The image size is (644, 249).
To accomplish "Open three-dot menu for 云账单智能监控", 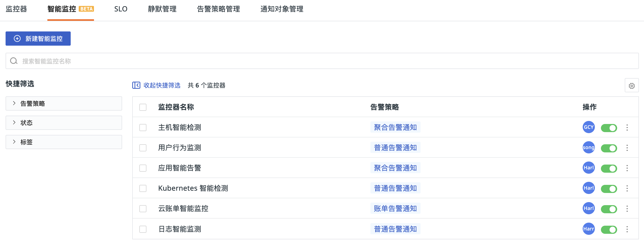I will click(627, 209).
